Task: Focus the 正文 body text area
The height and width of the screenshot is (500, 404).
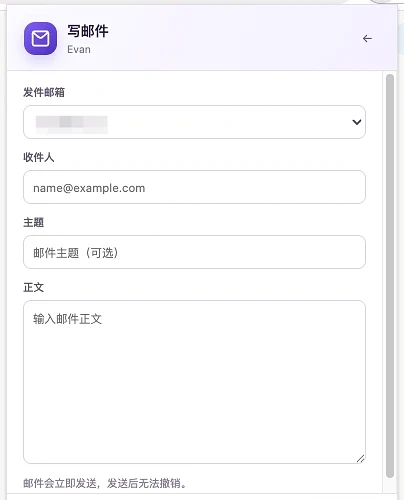Action: point(194,382)
